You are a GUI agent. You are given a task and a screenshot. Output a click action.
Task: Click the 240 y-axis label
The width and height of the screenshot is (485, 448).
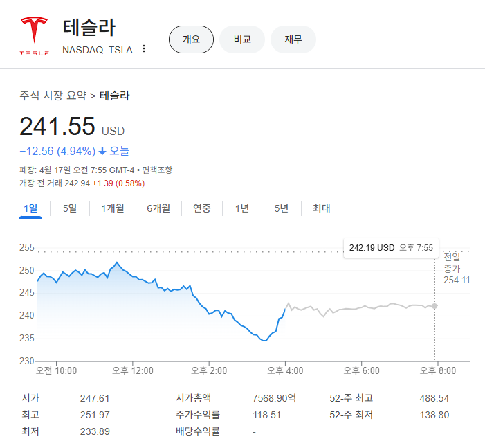27,316
